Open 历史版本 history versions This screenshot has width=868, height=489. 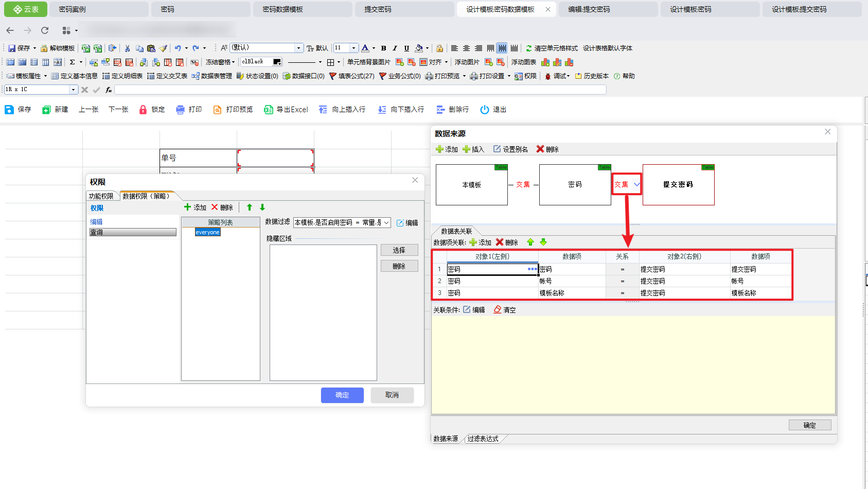point(592,76)
